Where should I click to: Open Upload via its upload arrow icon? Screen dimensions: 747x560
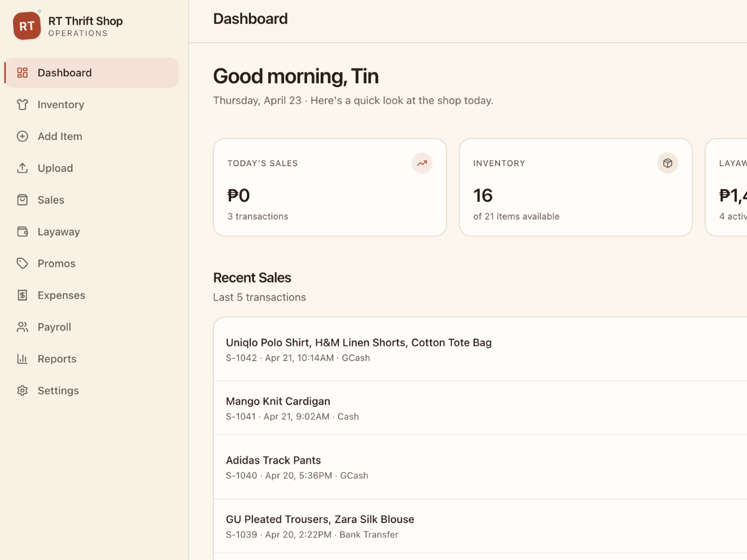tap(22, 167)
